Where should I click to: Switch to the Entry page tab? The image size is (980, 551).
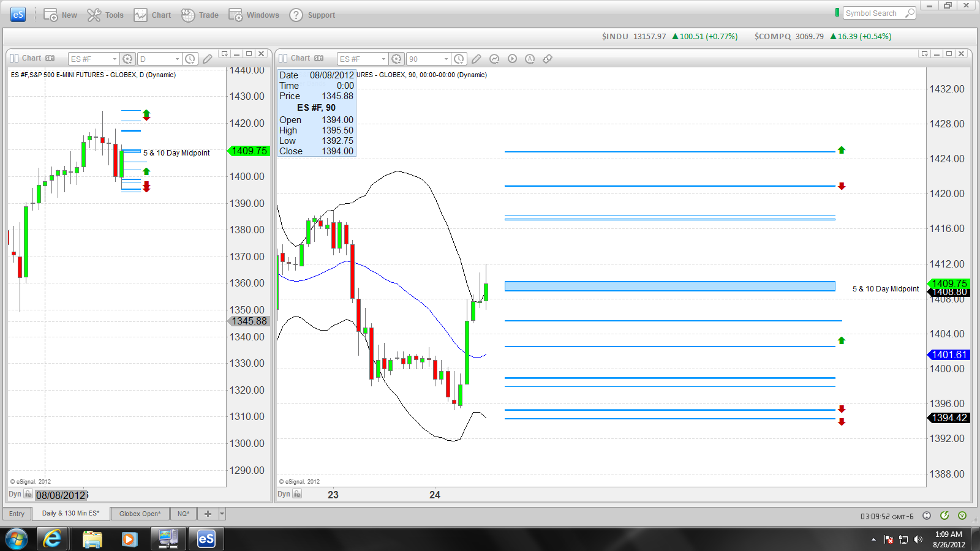(17, 514)
